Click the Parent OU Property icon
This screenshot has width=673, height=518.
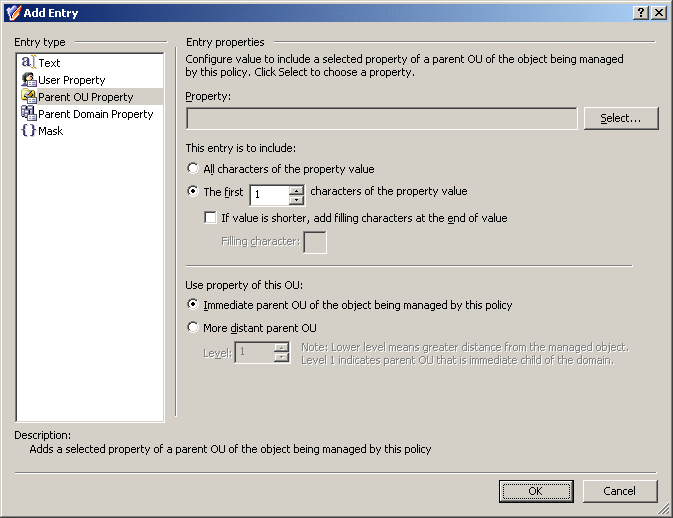(x=29, y=97)
